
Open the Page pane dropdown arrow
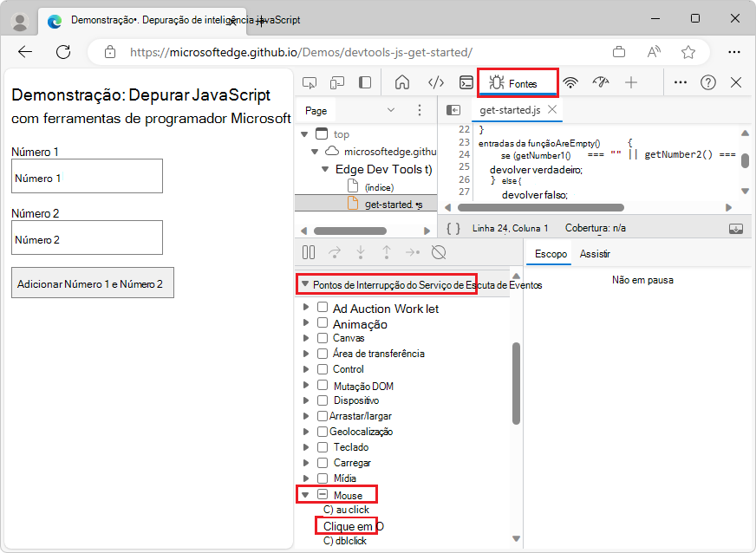390,110
